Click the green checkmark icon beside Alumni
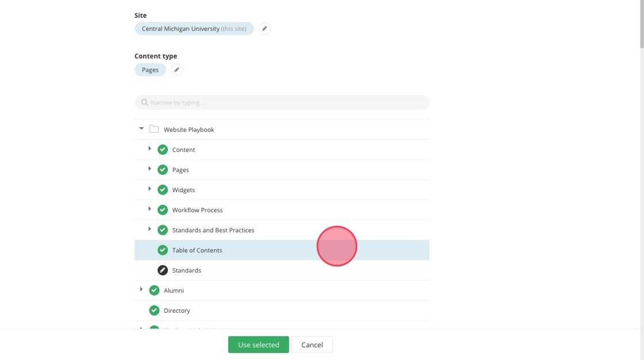The image size is (644, 360). (154, 290)
